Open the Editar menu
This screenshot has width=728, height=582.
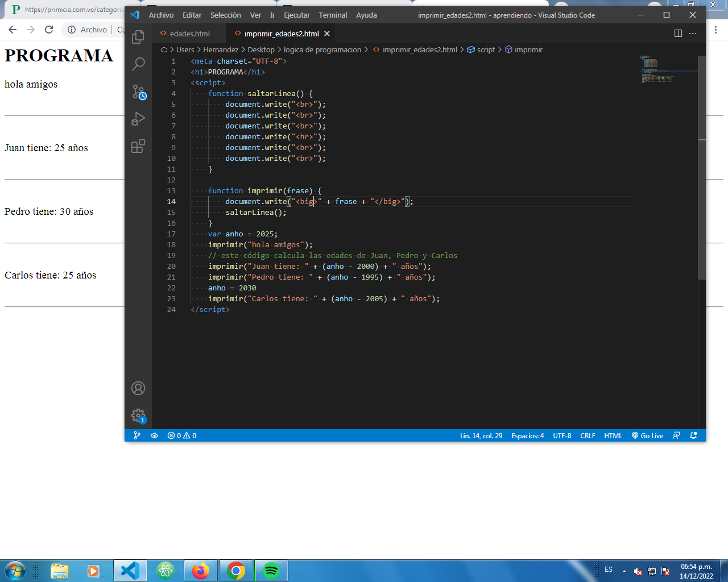192,15
